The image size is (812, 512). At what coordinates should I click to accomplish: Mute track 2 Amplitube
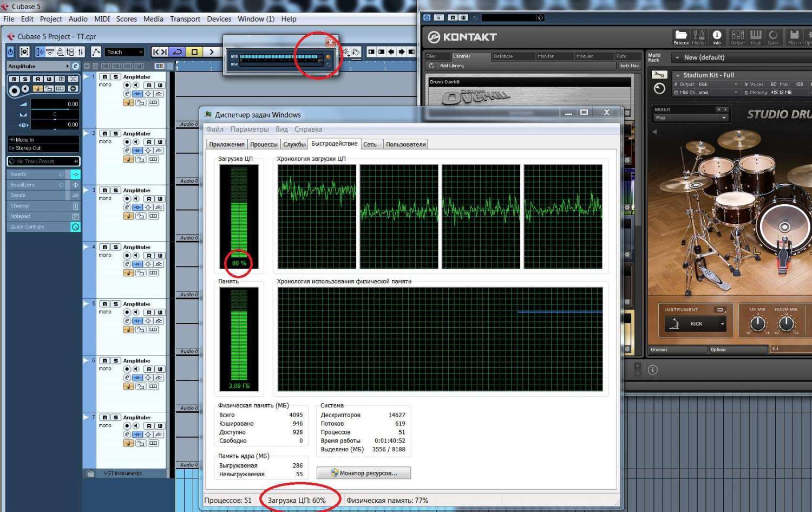point(104,133)
